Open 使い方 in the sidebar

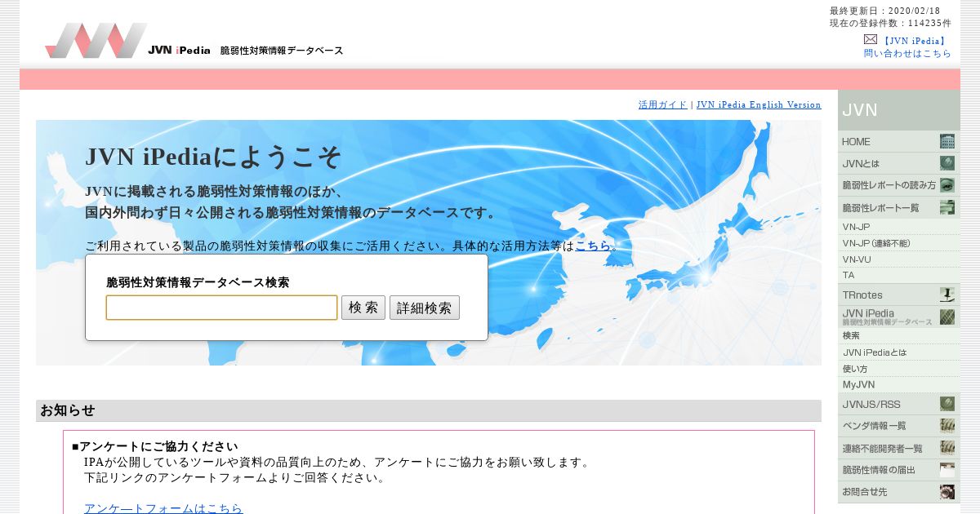click(898, 369)
